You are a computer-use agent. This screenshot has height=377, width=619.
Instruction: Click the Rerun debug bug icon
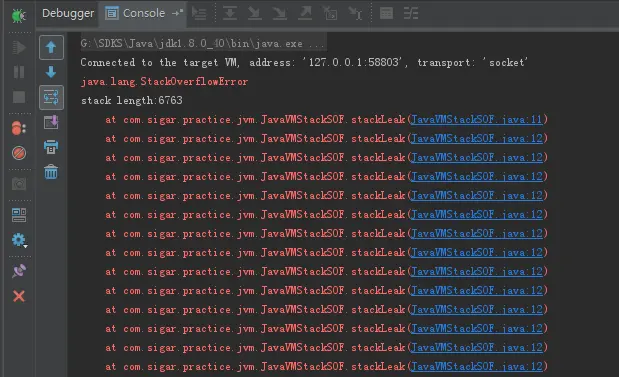[19, 15]
